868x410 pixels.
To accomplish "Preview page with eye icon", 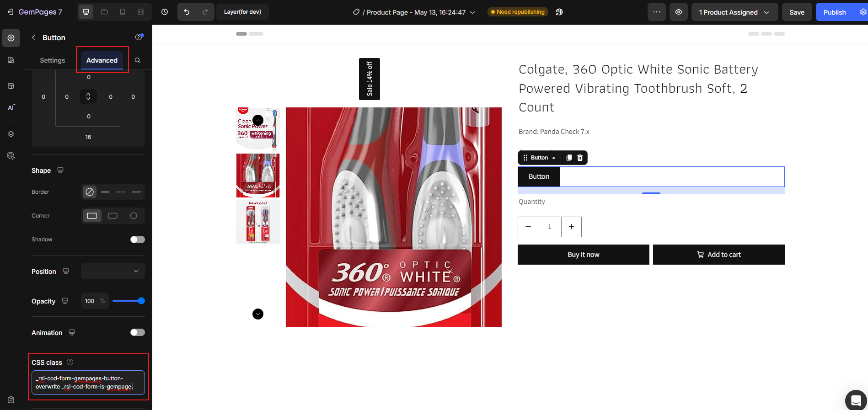I will pos(679,12).
